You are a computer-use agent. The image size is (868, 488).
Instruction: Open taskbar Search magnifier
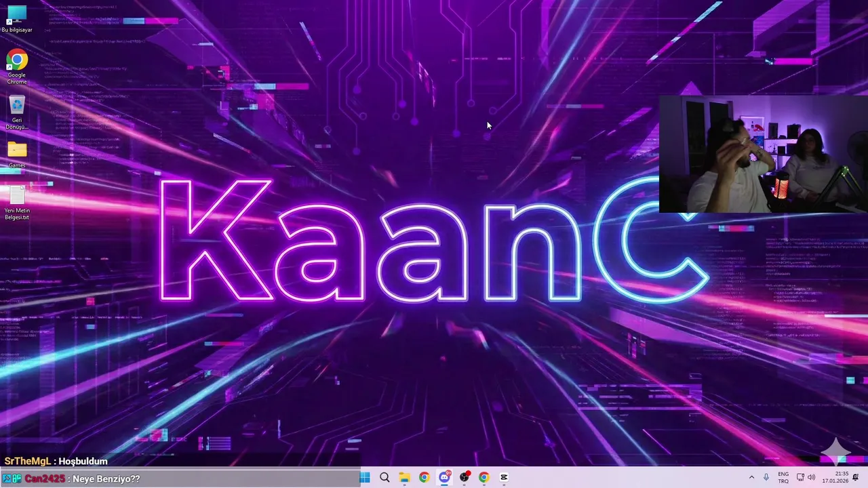point(384,477)
